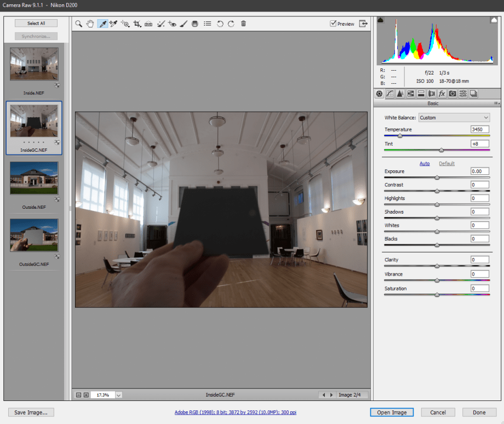
Task: Go to the previous image arrow
Action: pyautogui.click(x=324, y=395)
